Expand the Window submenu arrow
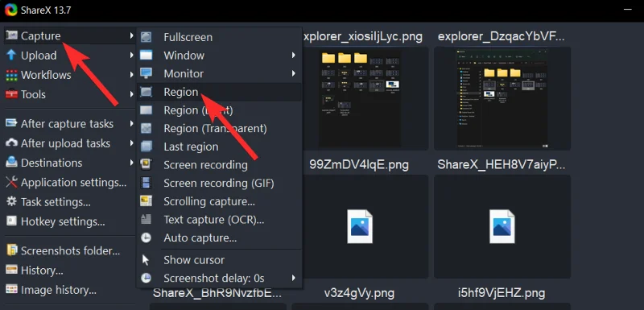 [294, 55]
